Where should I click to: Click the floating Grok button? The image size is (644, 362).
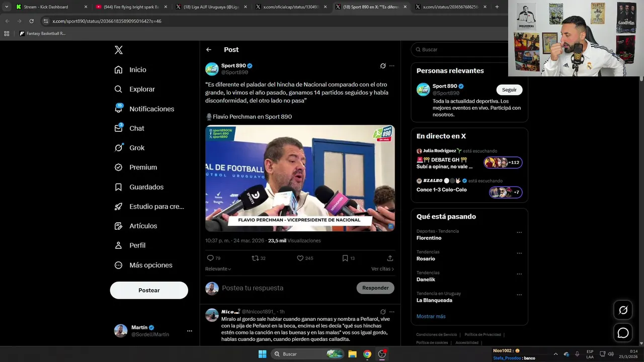pos(623,310)
